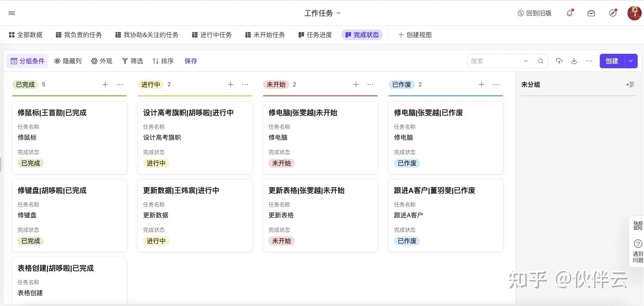
Task: Open the briefcase icon in header
Action: pos(591,13)
